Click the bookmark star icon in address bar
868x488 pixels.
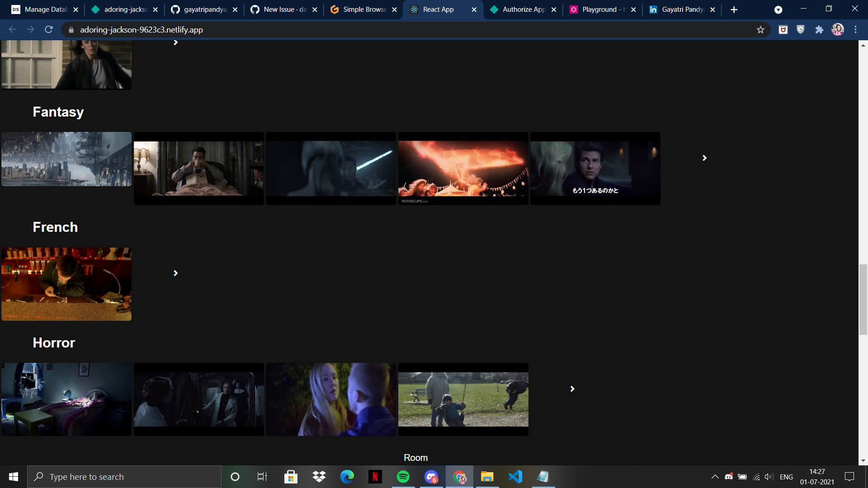click(760, 30)
